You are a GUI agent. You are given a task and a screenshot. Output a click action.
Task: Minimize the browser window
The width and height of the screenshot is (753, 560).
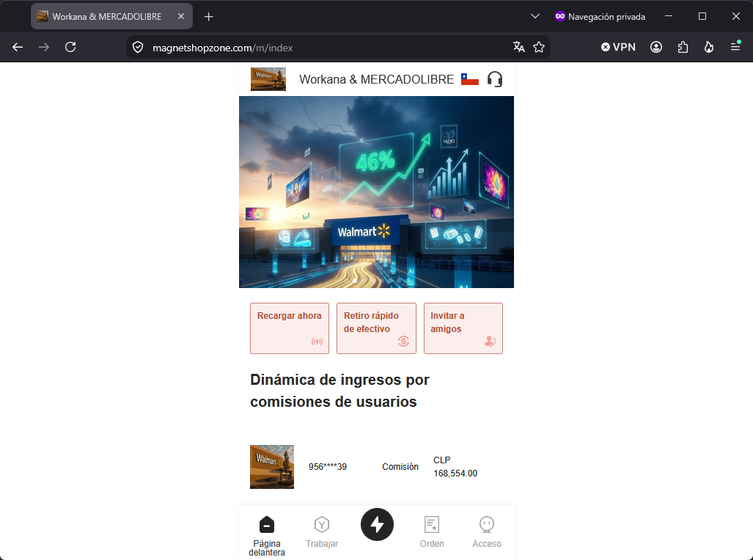point(669,16)
